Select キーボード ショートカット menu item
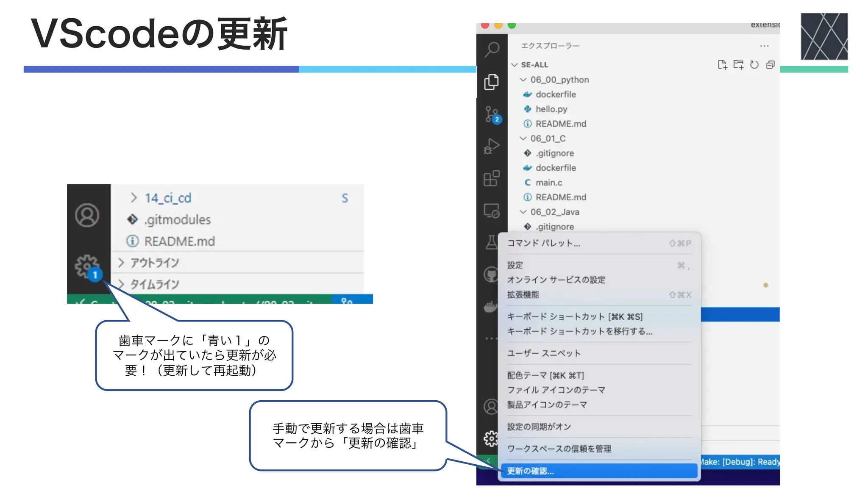868x488 pixels. [x=599, y=317]
